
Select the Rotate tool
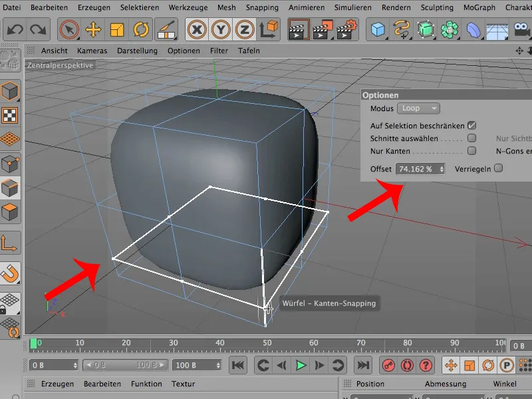(141, 29)
